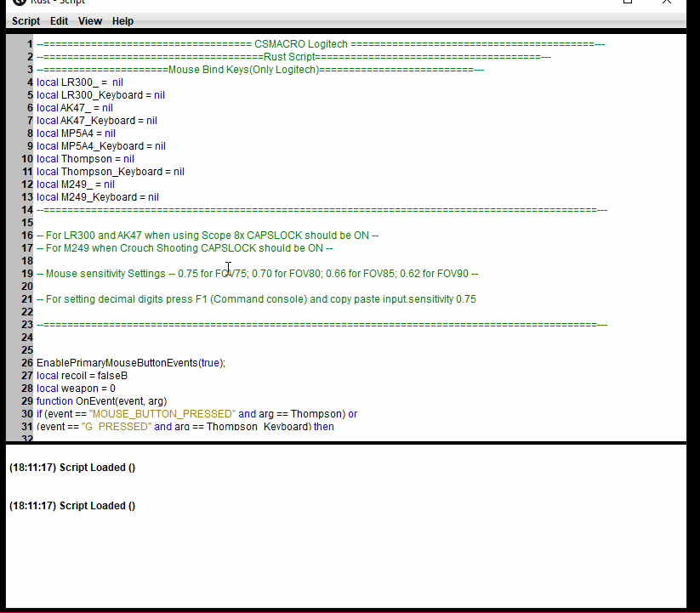The height and width of the screenshot is (613, 700).
Task: Close the Rust Script editor window
Action: (x=667, y=2)
